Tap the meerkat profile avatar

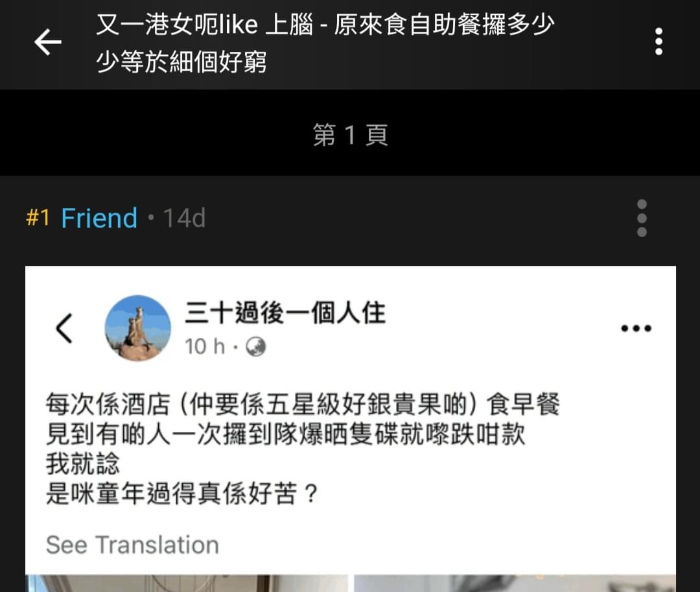pos(137,327)
